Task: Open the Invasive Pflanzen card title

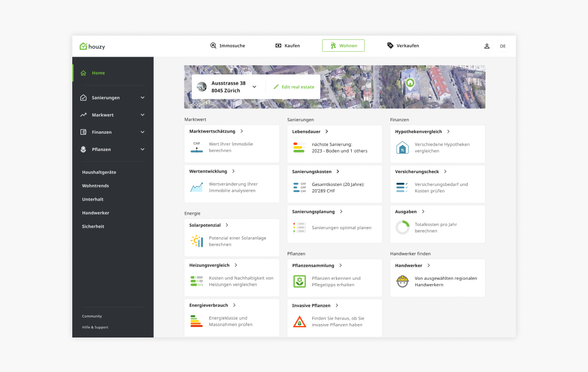Action: (311, 306)
